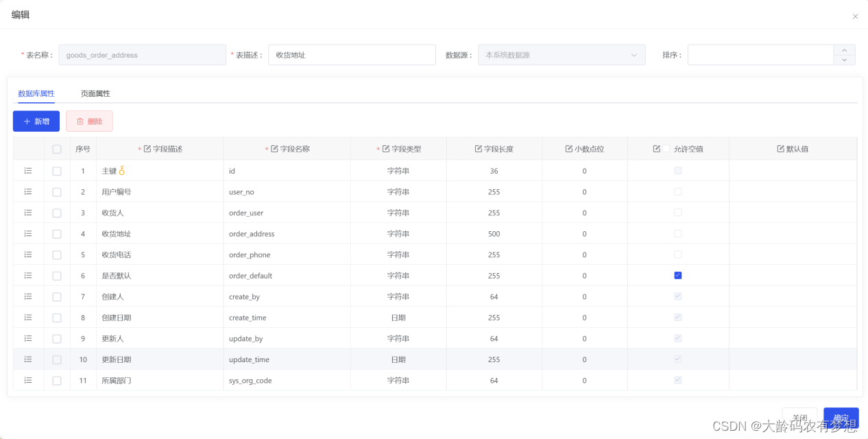
Task: Click drag-handle icon of 用户编号 row
Action: click(x=28, y=191)
